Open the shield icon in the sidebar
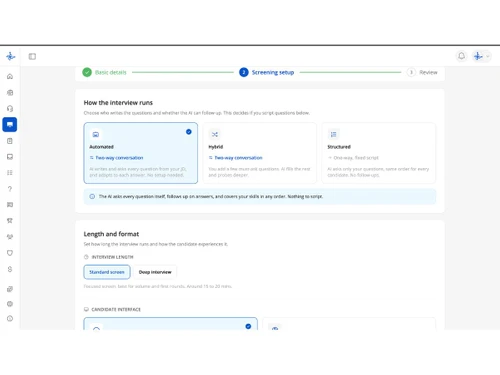 coord(10,253)
